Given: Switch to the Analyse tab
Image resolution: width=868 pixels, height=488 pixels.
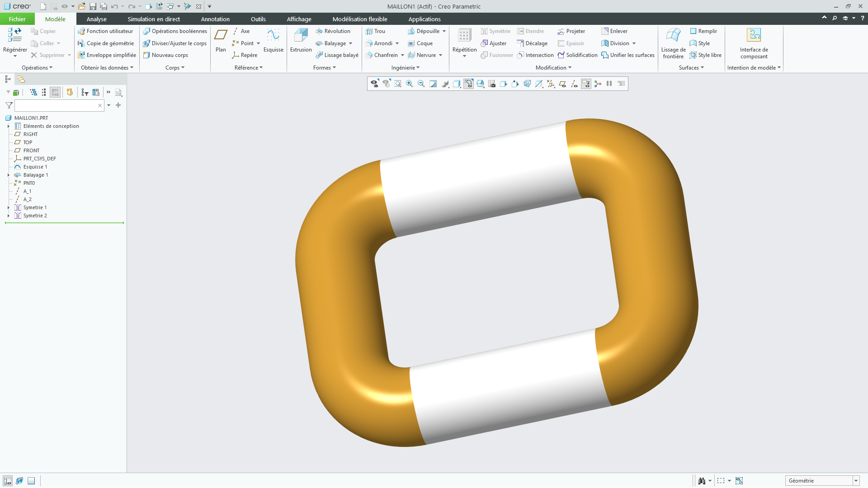Looking at the screenshot, I should coord(97,19).
